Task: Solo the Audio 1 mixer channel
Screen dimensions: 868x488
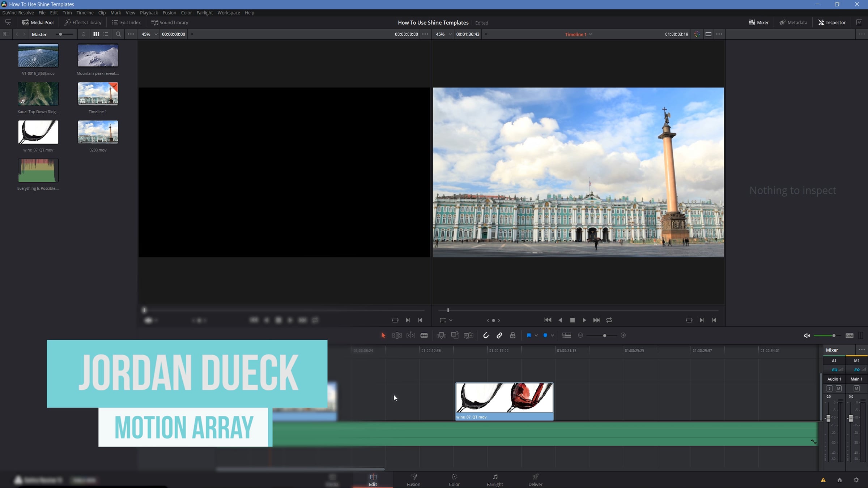Action: 829,388
